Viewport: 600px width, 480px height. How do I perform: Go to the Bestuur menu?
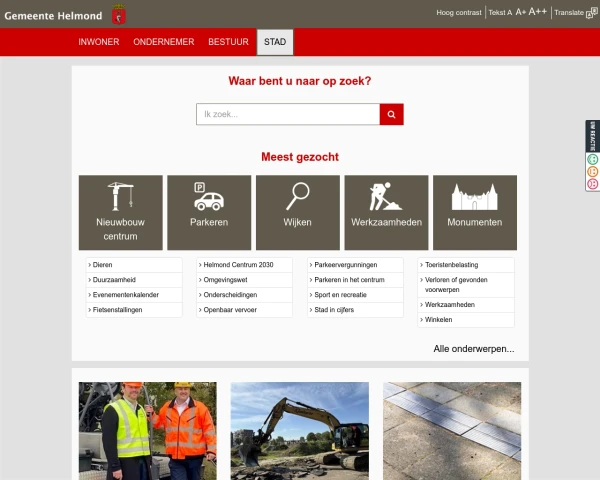[x=228, y=42]
